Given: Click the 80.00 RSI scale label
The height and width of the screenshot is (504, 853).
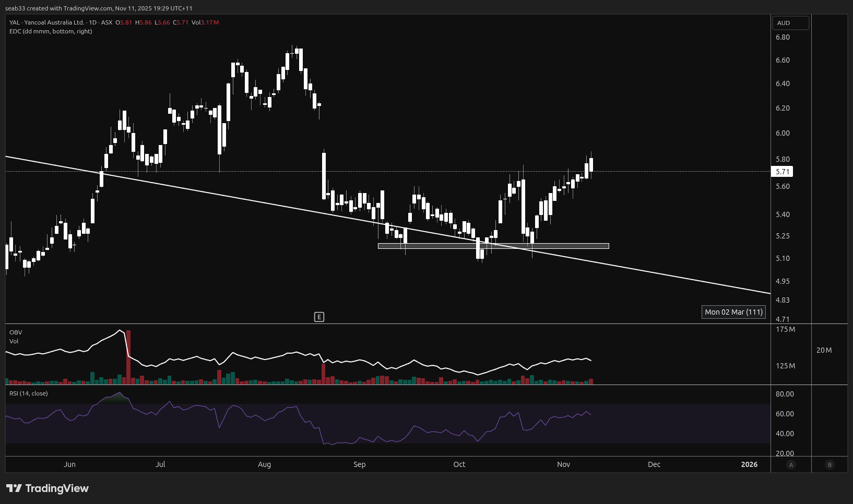Looking at the screenshot, I should (x=784, y=394).
